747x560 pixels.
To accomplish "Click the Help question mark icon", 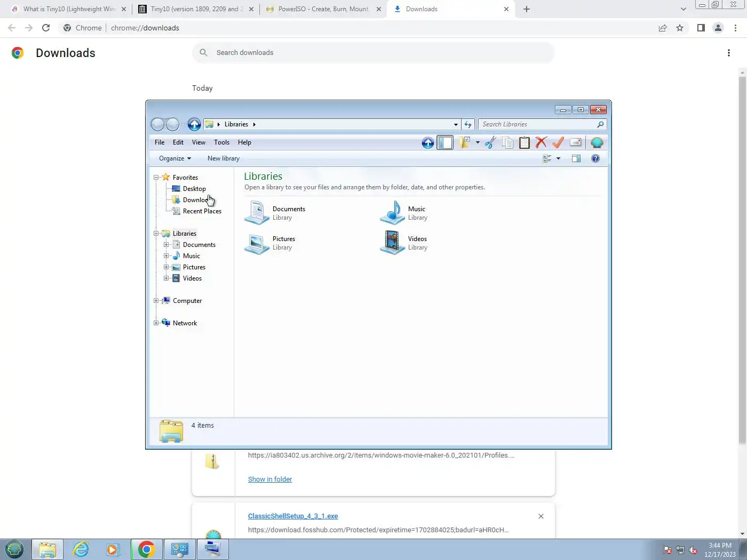I will (x=595, y=158).
